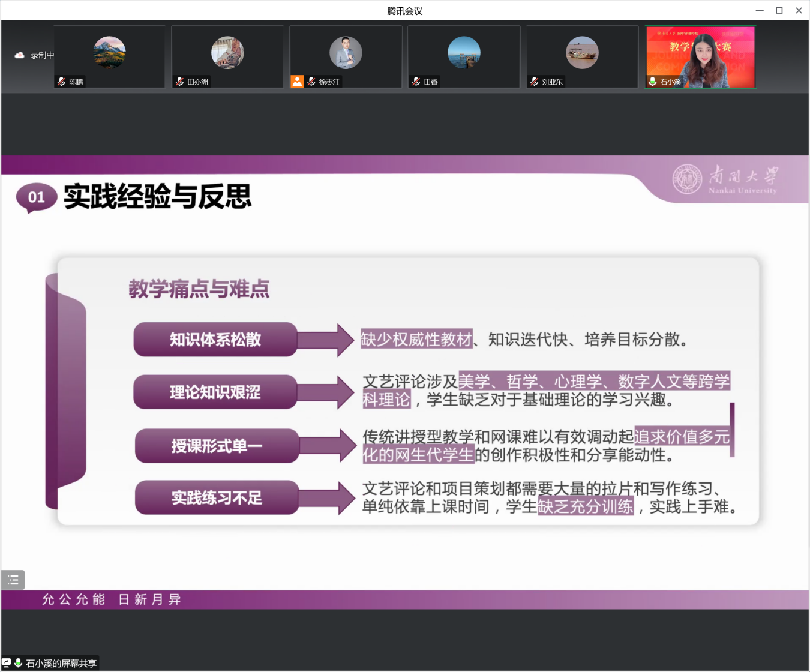Click the 知识体系松散 button on the slide
The image size is (810, 672).
tap(215, 340)
